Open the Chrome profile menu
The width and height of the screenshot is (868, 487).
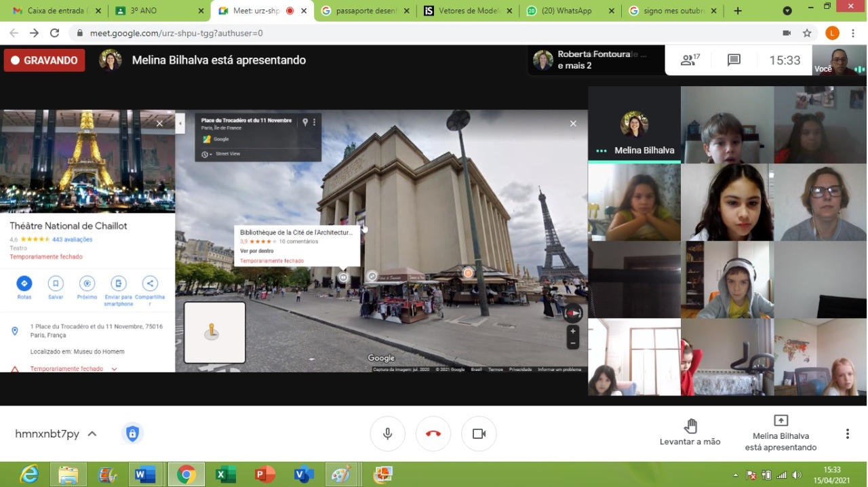pyautogui.click(x=832, y=33)
